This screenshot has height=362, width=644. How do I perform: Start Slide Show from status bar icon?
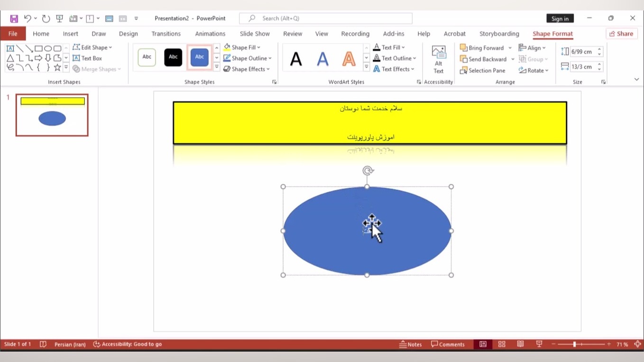[x=539, y=344]
